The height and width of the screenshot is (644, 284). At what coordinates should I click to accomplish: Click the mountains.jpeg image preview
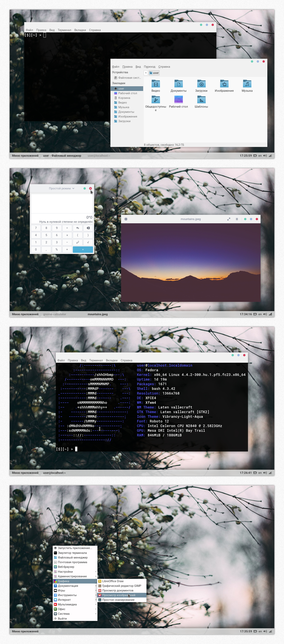(191, 262)
